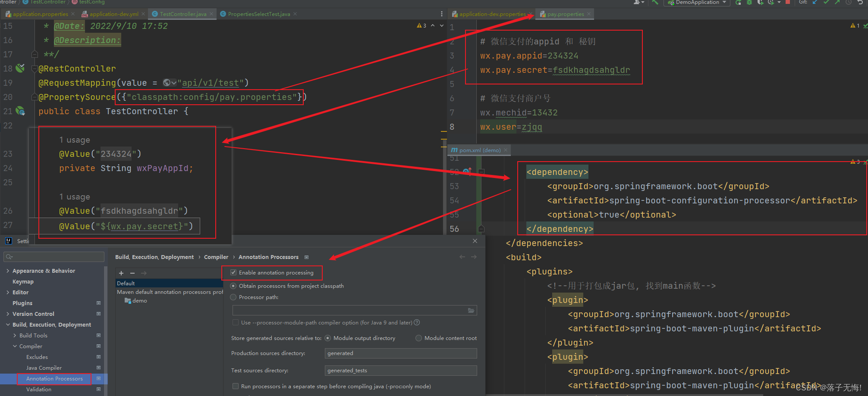Select Module output directory radio button

pyautogui.click(x=328, y=338)
